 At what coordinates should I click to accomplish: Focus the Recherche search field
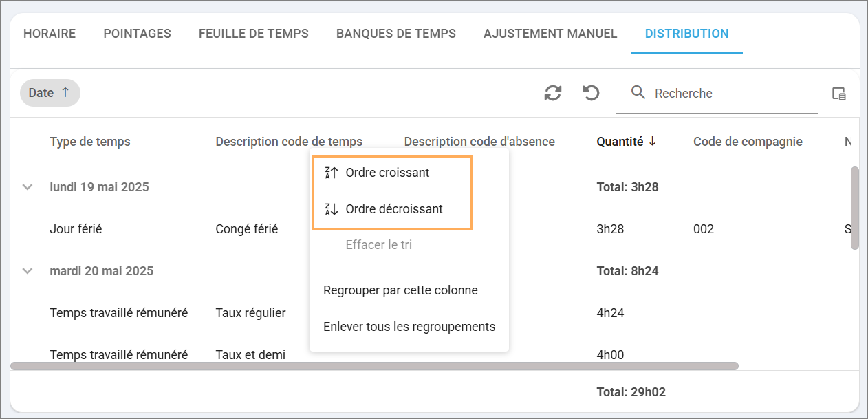pyautogui.click(x=729, y=94)
